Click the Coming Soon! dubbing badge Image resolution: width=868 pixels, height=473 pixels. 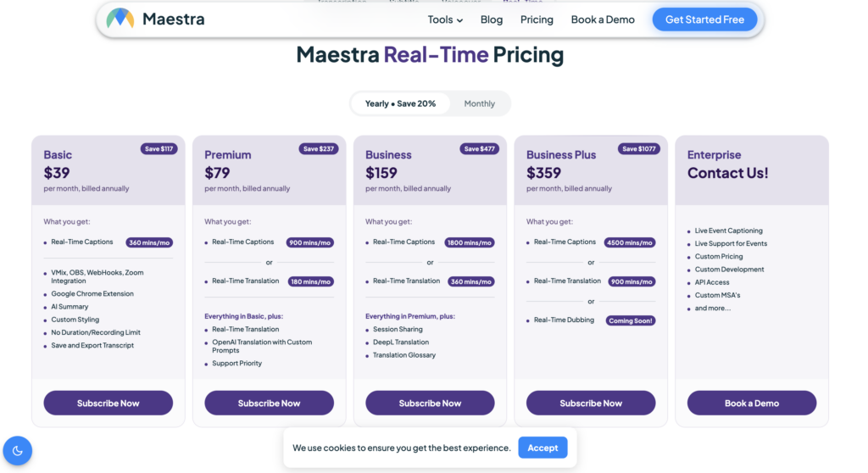coord(630,320)
